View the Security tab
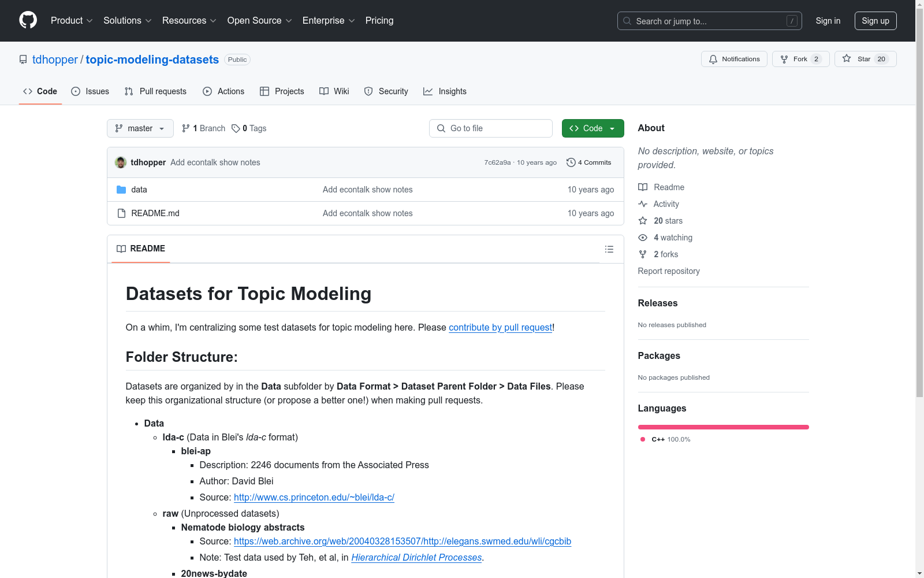The width and height of the screenshot is (924, 578). tap(386, 91)
